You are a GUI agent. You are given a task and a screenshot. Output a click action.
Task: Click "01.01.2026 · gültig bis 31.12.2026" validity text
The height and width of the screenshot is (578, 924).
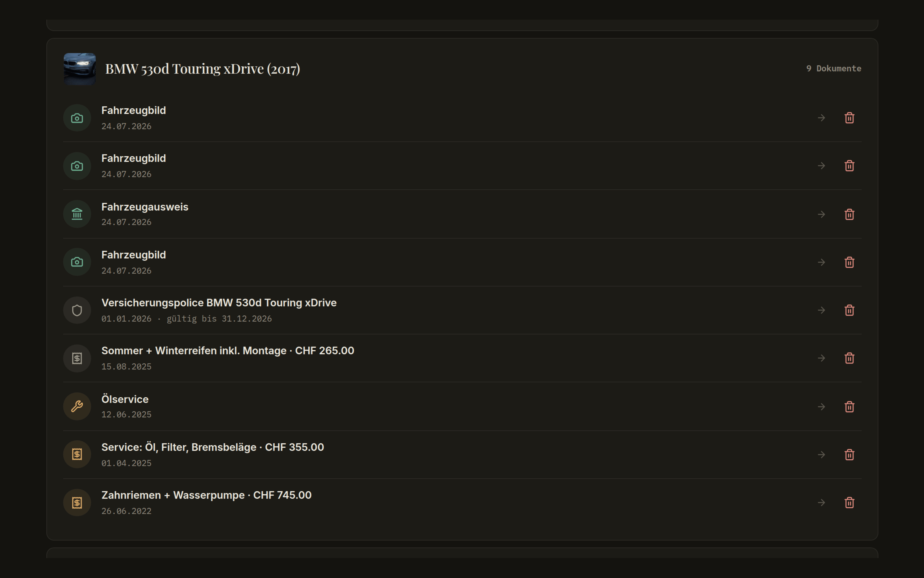point(186,318)
